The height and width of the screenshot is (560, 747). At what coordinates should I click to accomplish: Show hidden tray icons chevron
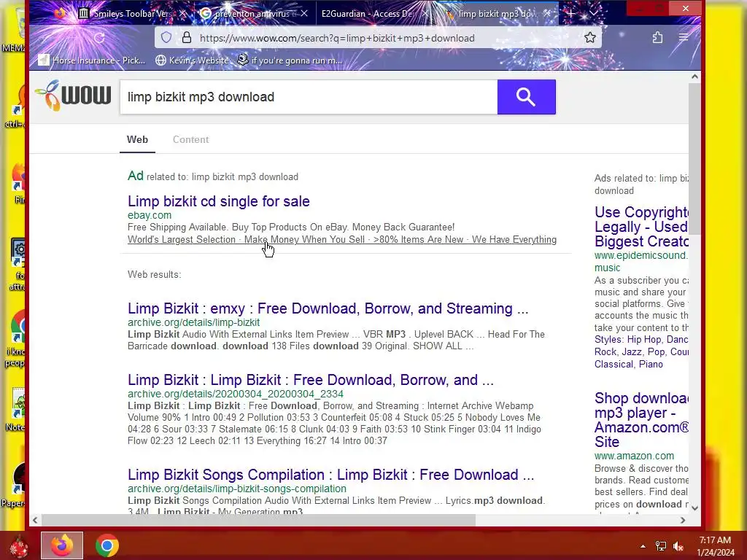click(643, 546)
